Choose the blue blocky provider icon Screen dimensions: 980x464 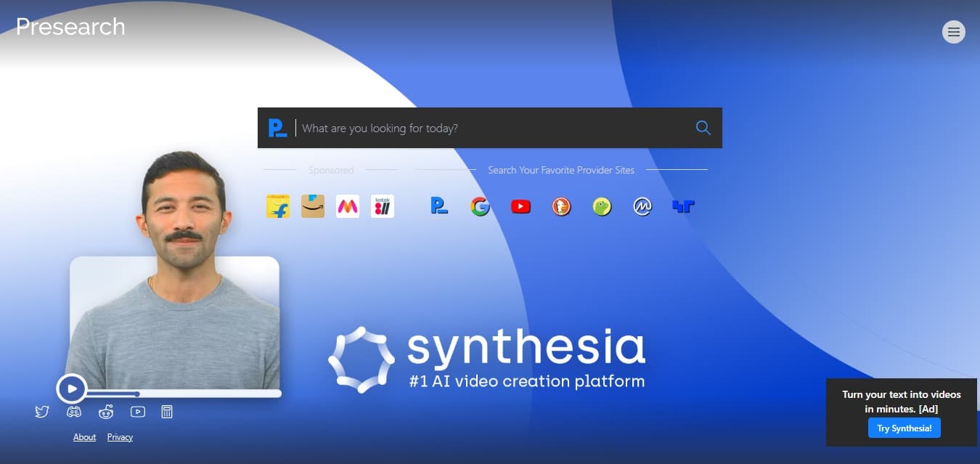(683, 207)
